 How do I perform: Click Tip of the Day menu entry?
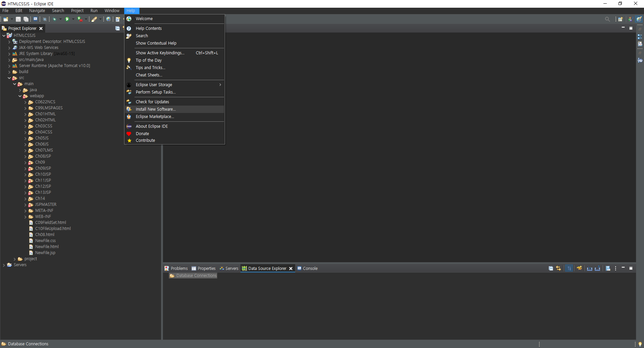174,60
